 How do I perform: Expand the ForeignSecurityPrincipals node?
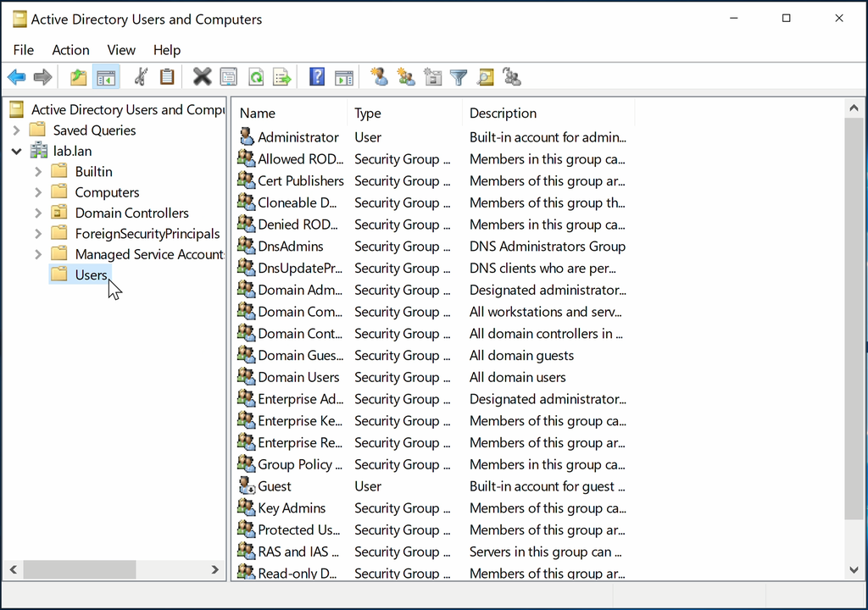coord(37,234)
